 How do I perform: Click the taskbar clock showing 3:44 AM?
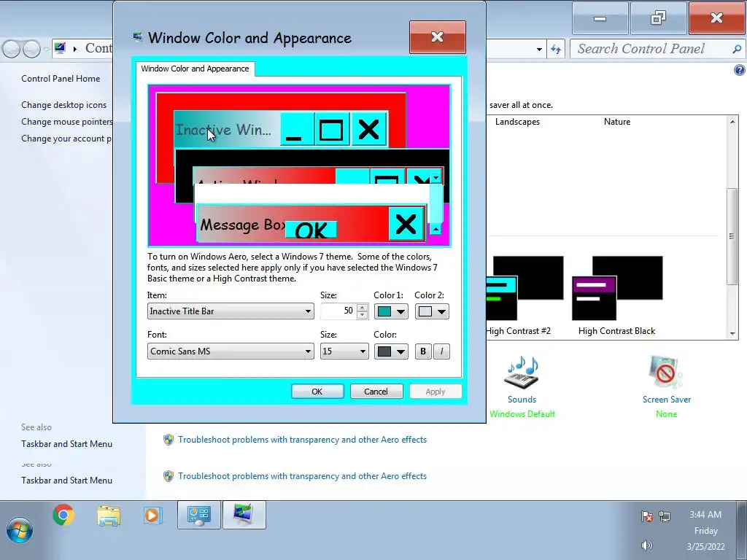click(705, 514)
